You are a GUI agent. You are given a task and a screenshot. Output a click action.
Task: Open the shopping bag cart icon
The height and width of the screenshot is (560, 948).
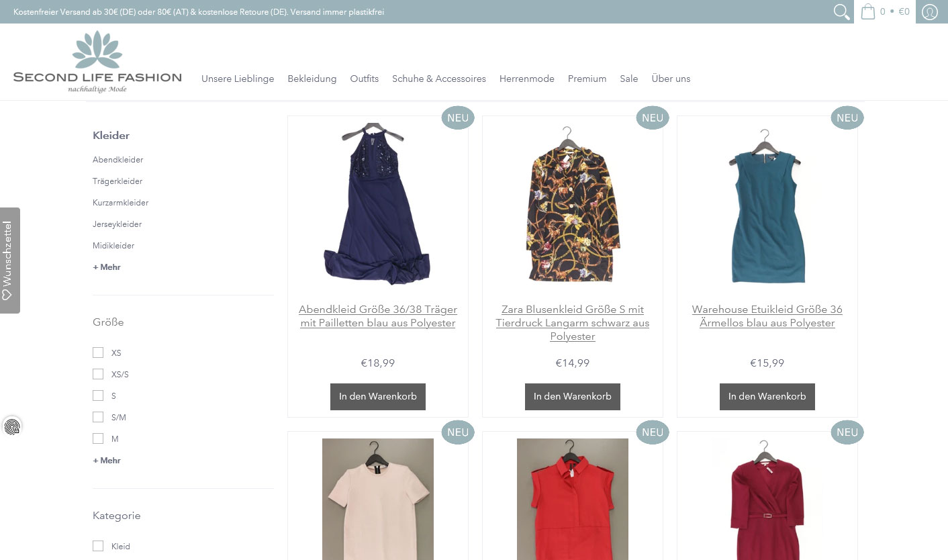pos(868,11)
